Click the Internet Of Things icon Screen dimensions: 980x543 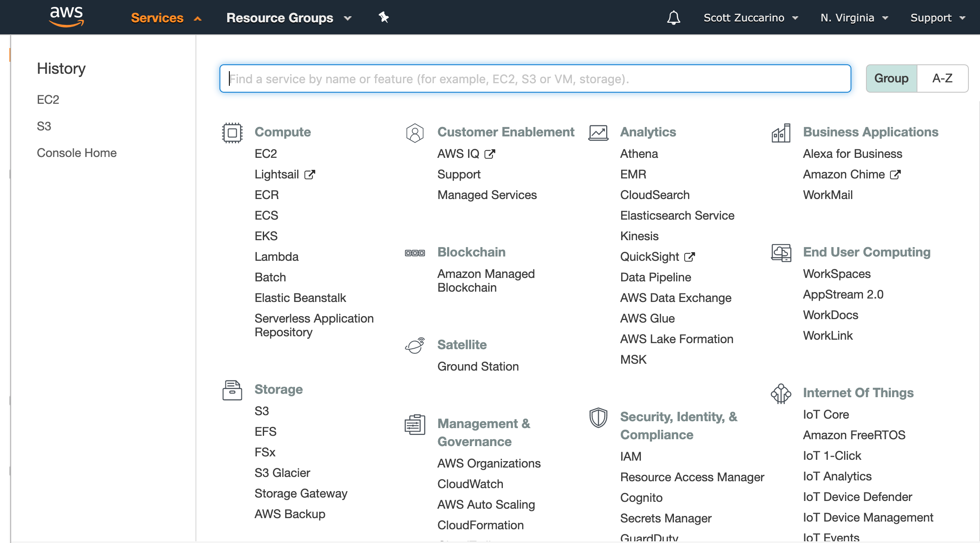781,393
